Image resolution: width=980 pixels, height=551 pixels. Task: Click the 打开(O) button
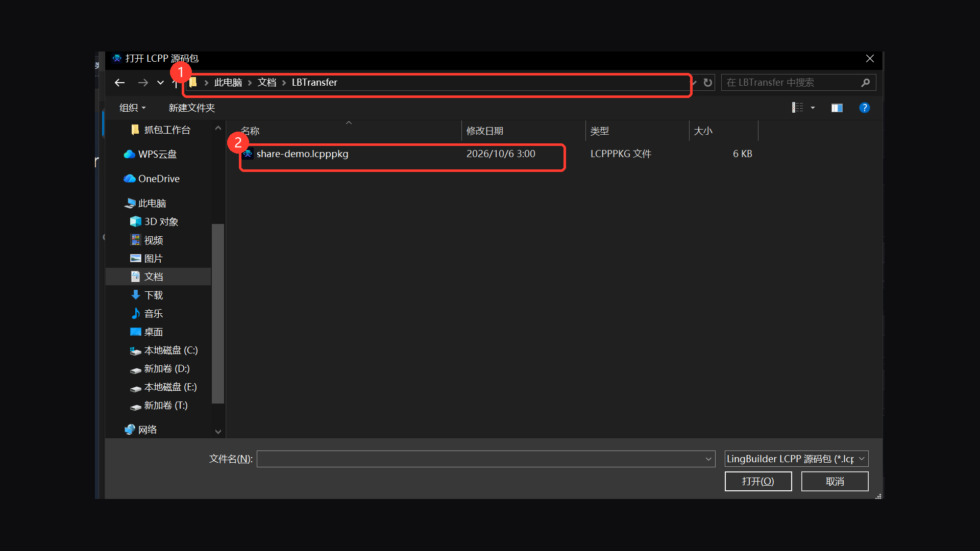pyautogui.click(x=758, y=481)
